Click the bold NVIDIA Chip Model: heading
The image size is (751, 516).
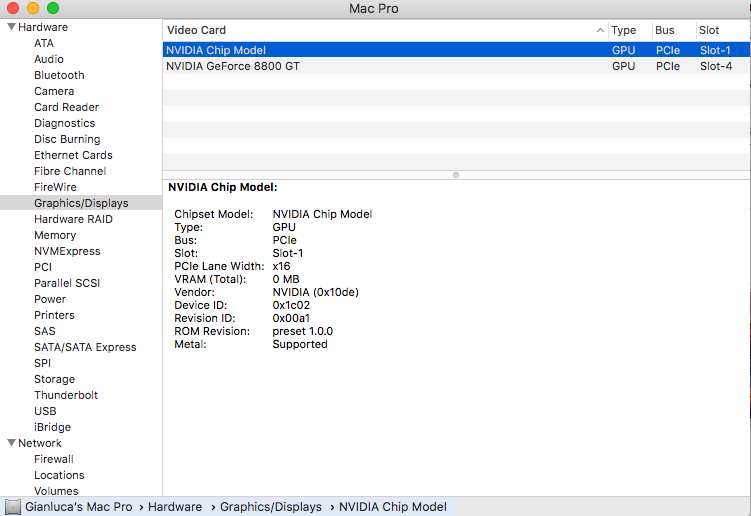tap(223, 187)
